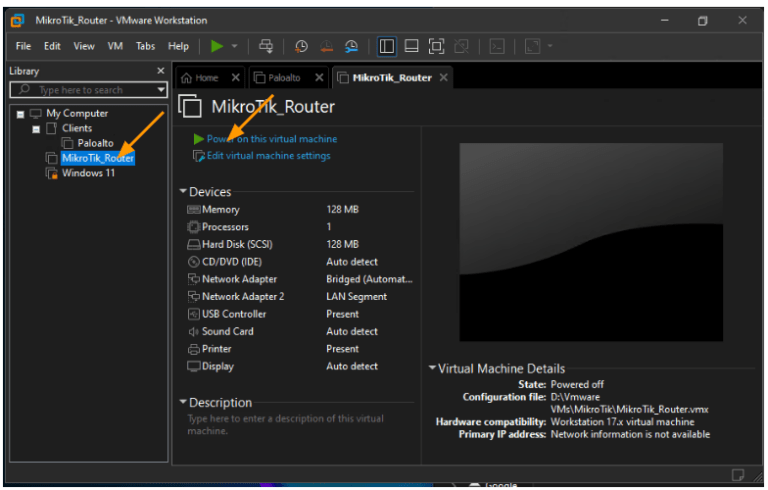Toggle the thumbnail bar view icon

pyautogui.click(x=411, y=46)
